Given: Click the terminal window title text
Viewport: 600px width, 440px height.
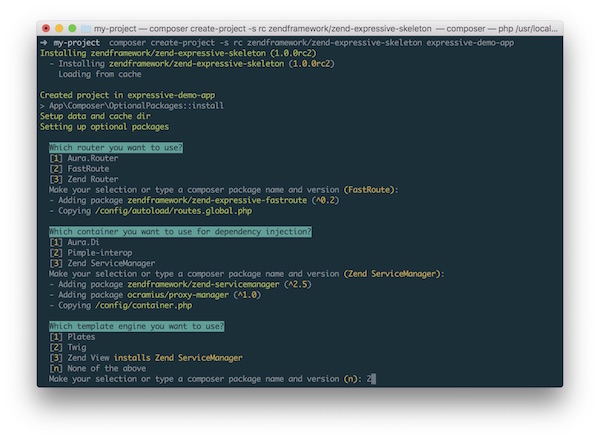Looking at the screenshot, I should 326,29.
